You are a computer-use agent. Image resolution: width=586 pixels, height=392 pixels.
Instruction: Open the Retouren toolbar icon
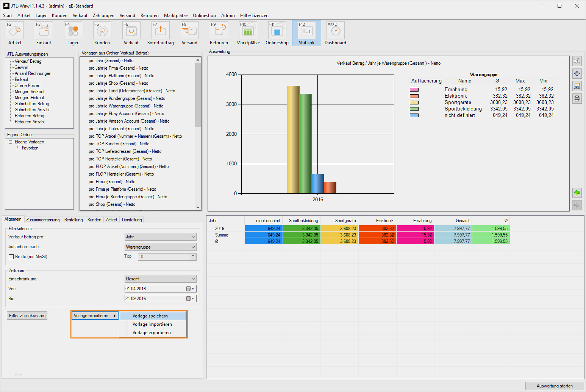(219, 30)
